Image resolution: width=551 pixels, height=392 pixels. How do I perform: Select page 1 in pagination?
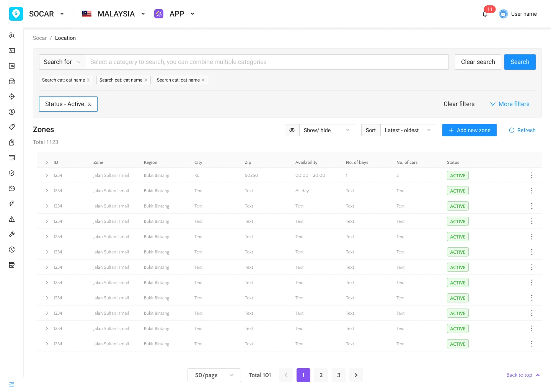pyautogui.click(x=303, y=375)
